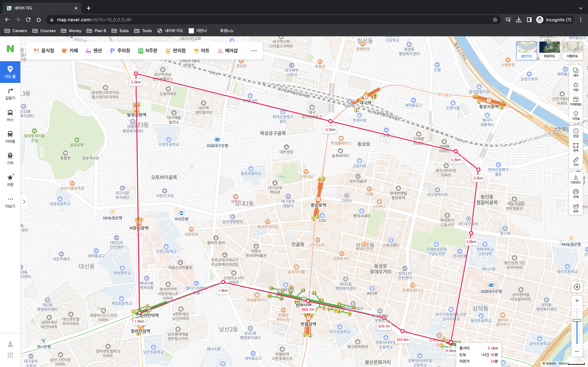Activate the 반경 radius tool
This screenshot has height=367, width=588.
tap(576, 133)
